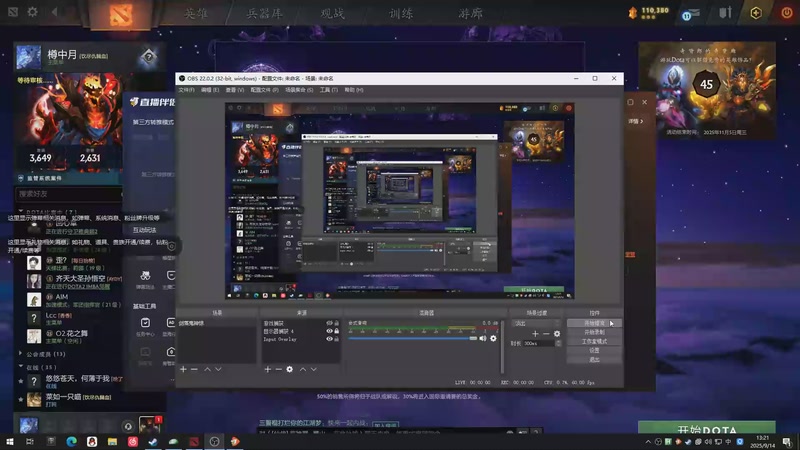This screenshot has width=800, height=450.
Task: Click OBS start streaming button
Action: (594, 323)
